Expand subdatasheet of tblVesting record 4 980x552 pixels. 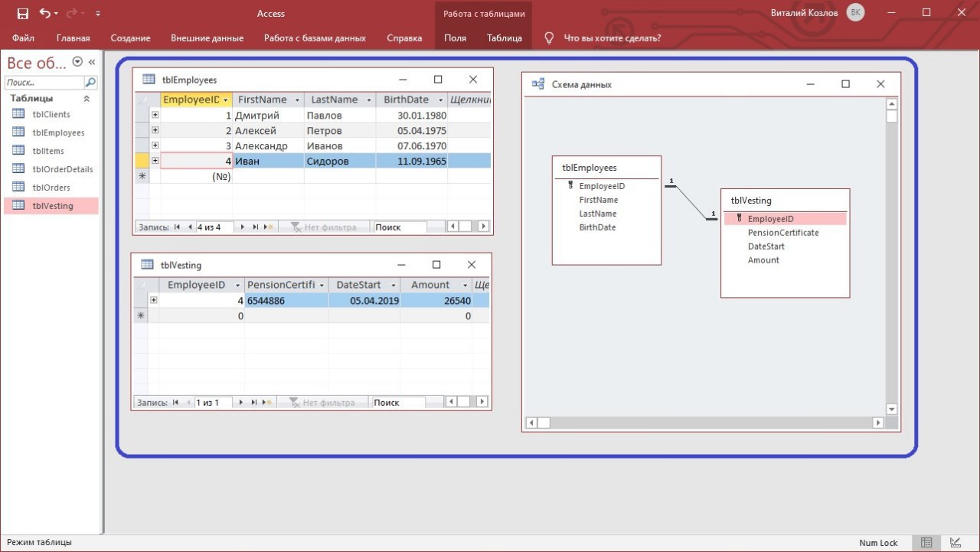153,300
